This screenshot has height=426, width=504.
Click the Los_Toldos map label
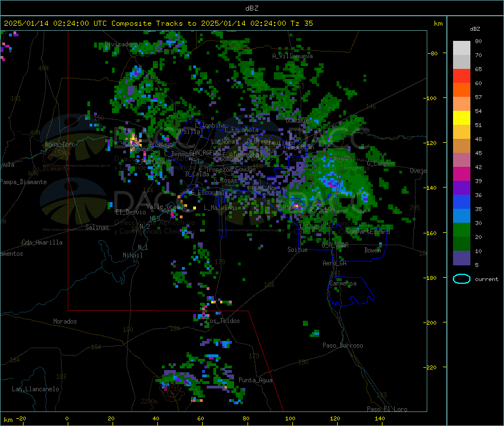pos(223,321)
